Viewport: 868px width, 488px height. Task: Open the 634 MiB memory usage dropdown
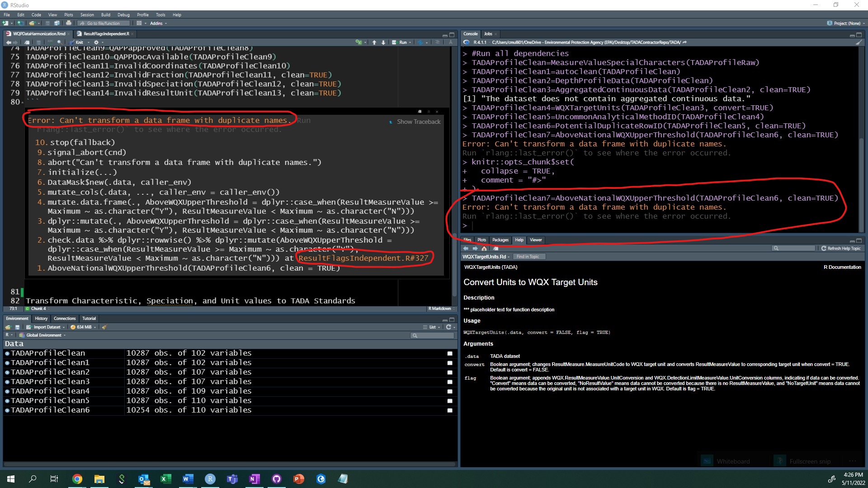(x=83, y=327)
